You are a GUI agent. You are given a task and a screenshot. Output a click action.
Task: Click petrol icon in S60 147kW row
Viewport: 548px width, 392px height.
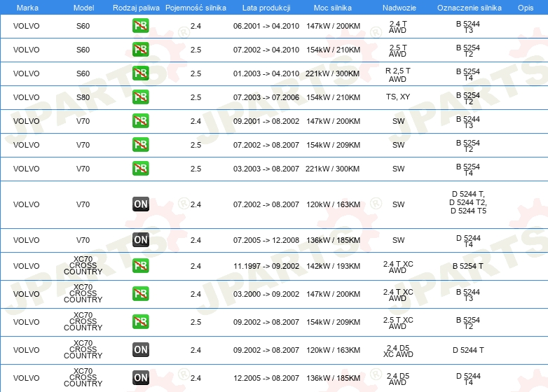[x=140, y=26]
